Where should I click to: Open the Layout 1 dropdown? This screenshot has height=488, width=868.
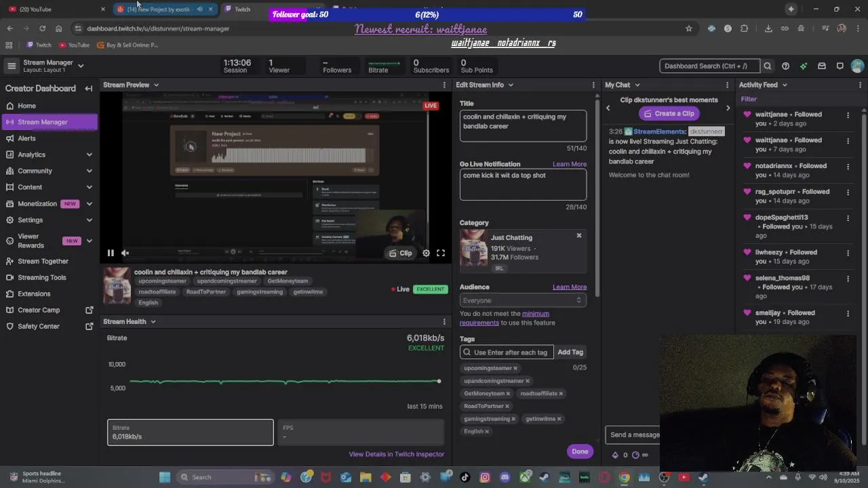[x=81, y=66]
